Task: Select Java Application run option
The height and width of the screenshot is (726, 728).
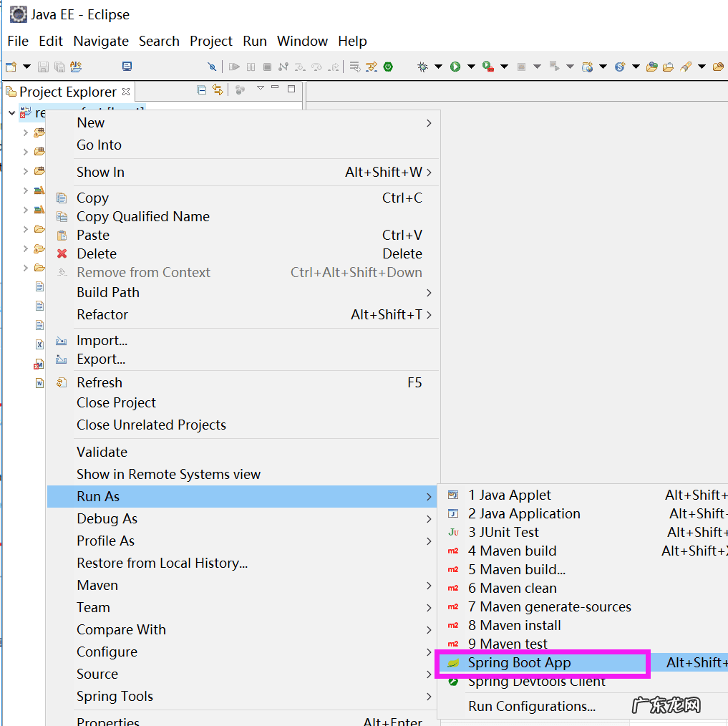Action: click(x=524, y=513)
